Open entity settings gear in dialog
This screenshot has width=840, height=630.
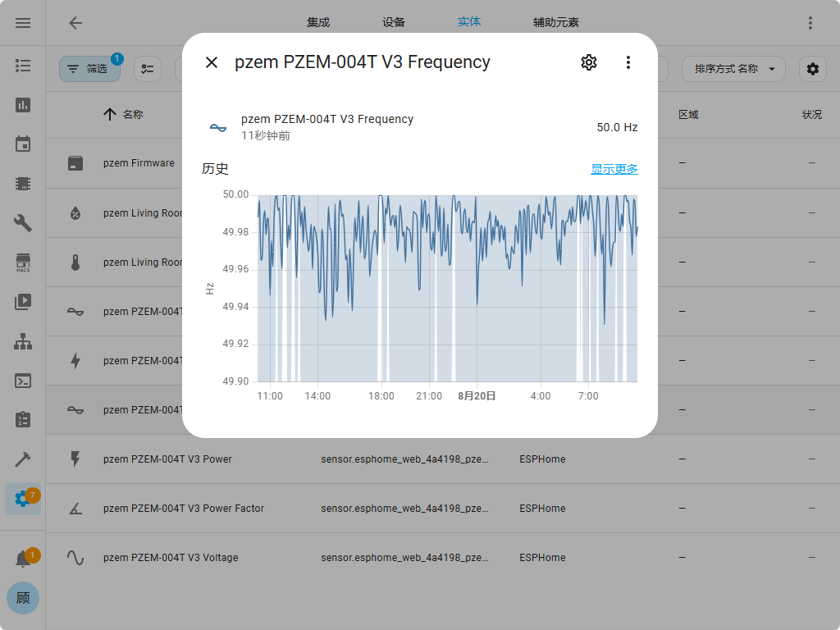coord(589,62)
